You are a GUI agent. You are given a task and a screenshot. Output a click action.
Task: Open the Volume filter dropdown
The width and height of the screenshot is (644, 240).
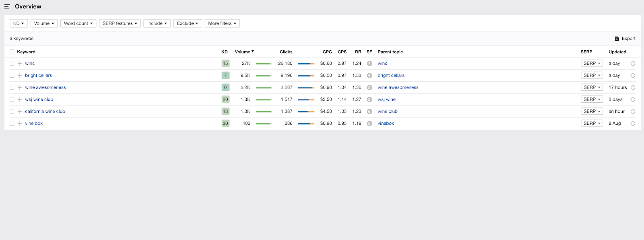tap(44, 23)
